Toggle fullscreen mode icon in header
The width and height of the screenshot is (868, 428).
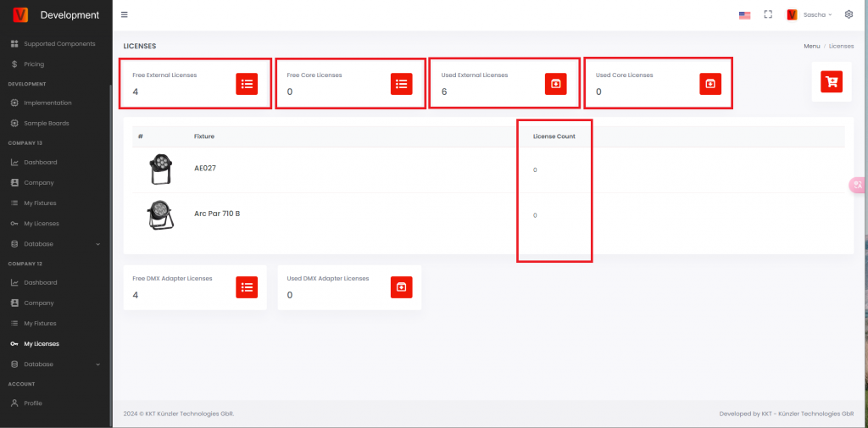coord(768,14)
